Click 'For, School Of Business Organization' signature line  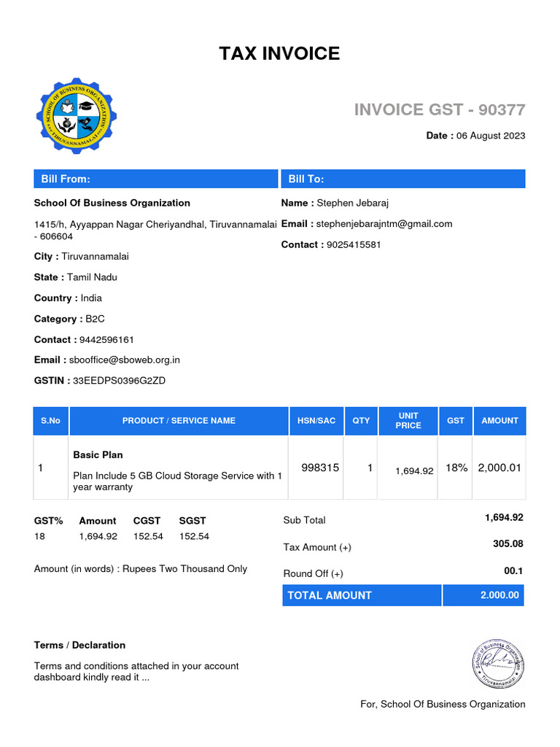pyautogui.click(x=443, y=704)
